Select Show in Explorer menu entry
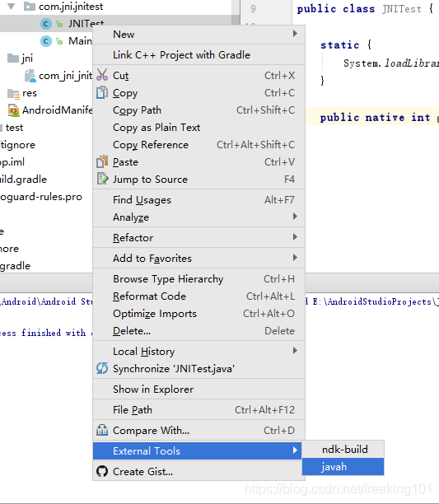This screenshot has height=504, width=439. 198,390
